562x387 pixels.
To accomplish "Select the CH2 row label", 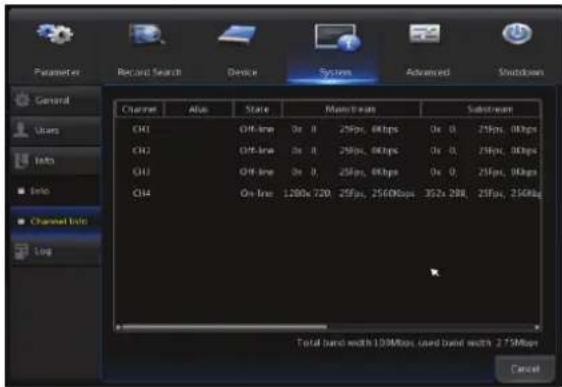I will (141, 150).
